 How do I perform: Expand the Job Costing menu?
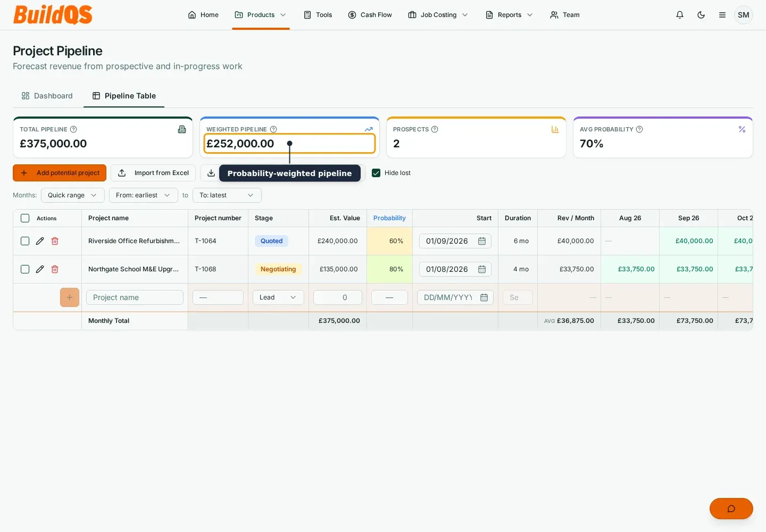(x=438, y=15)
